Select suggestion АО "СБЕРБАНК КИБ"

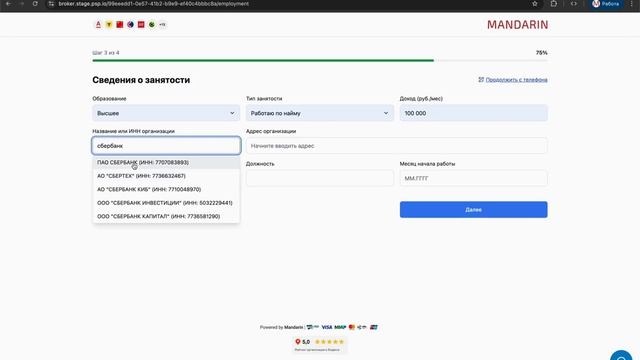point(166,189)
